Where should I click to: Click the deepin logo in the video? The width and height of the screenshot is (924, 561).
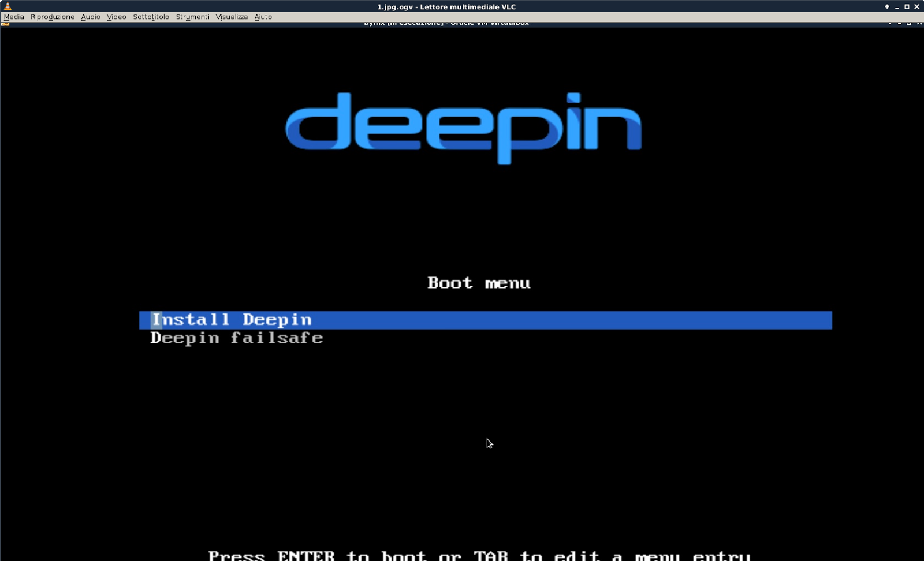464,128
